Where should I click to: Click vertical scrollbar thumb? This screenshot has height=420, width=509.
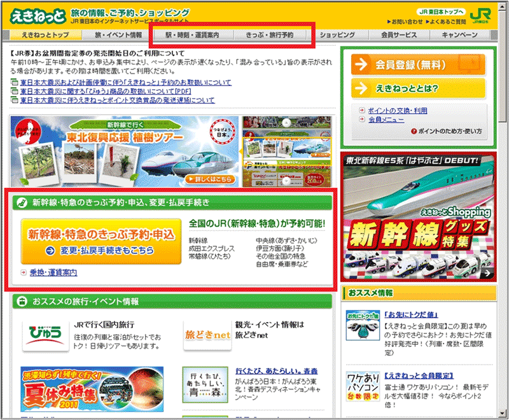503,66
